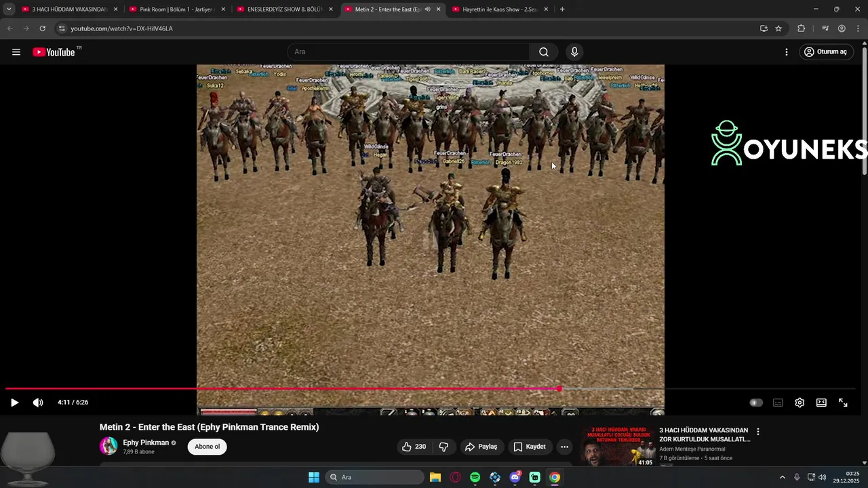Open system volume tray icon
The height and width of the screenshot is (488, 868).
click(823, 477)
